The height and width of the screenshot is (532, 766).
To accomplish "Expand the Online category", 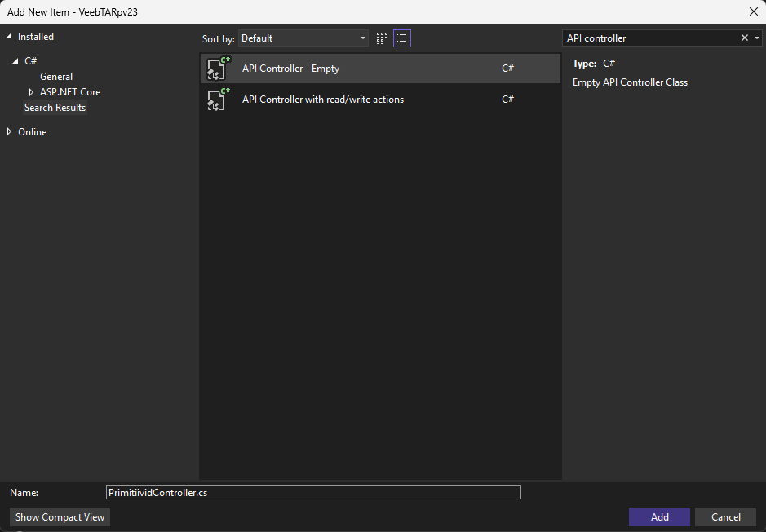I will coord(10,132).
